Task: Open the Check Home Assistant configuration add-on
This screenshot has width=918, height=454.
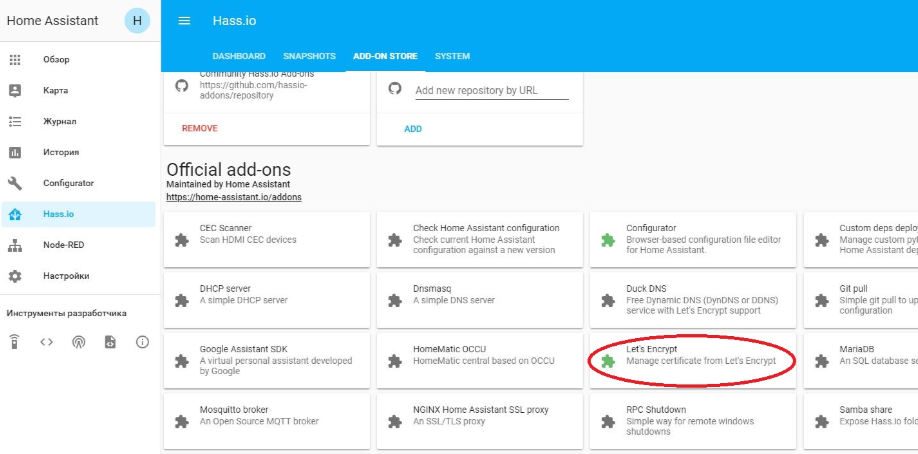Action: pyautogui.click(x=480, y=240)
